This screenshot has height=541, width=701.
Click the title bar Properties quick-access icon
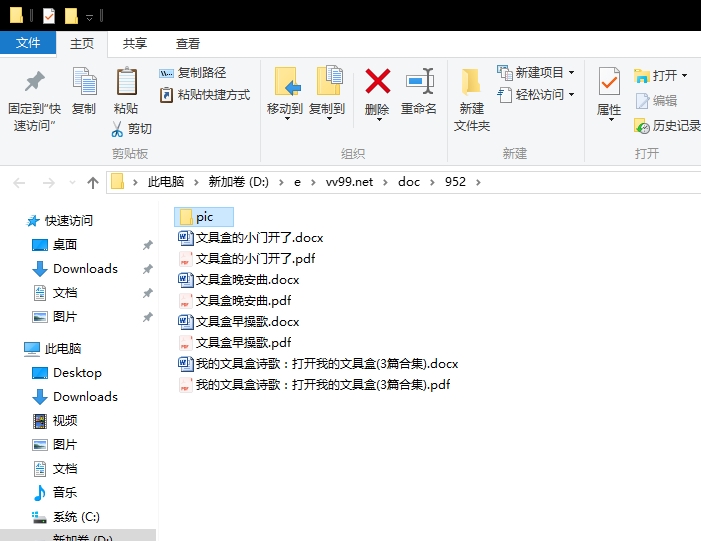pyautogui.click(x=48, y=16)
